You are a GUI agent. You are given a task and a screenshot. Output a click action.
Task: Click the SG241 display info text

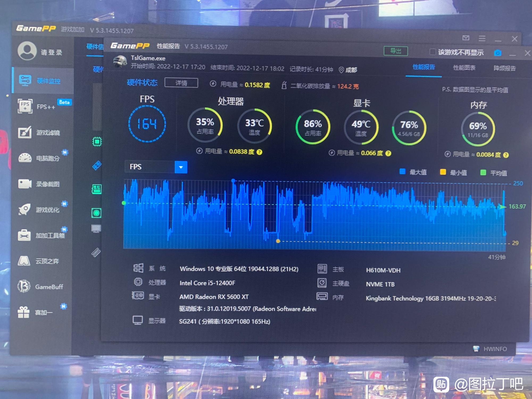tap(225, 322)
